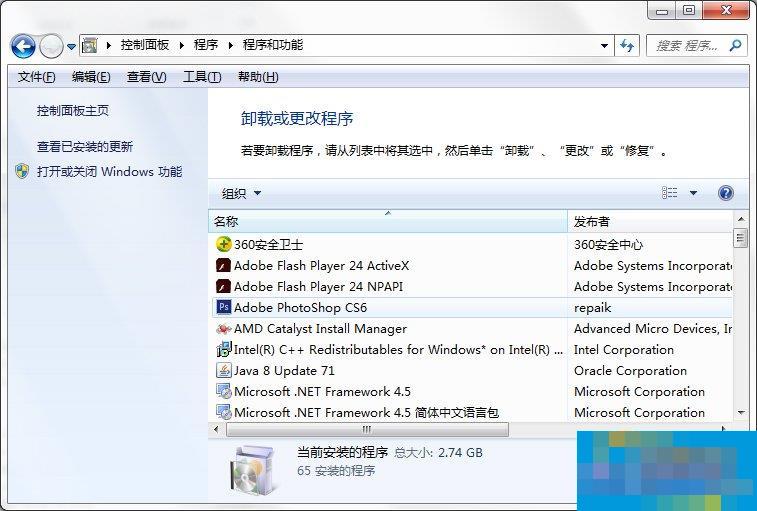The height and width of the screenshot is (511, 757).
Task: Select Intel(R) C++ Redistributables entry
Action: tap(398, 349)
